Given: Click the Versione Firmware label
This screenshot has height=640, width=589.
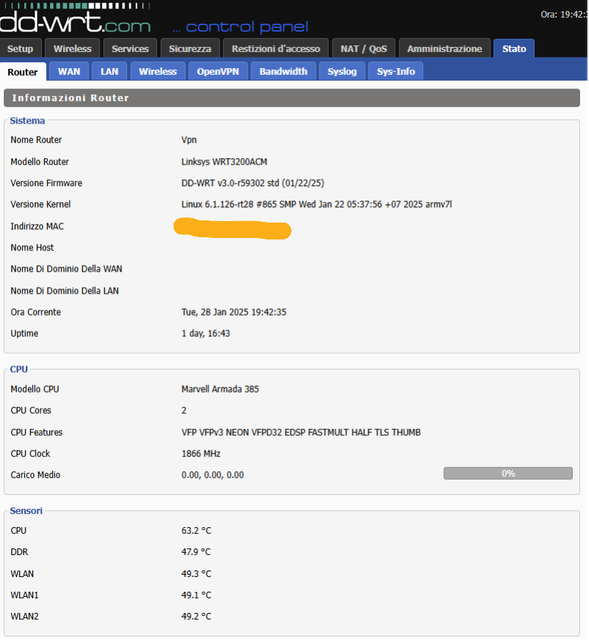Looking at the screenshot, I should (x=47, y=183).
